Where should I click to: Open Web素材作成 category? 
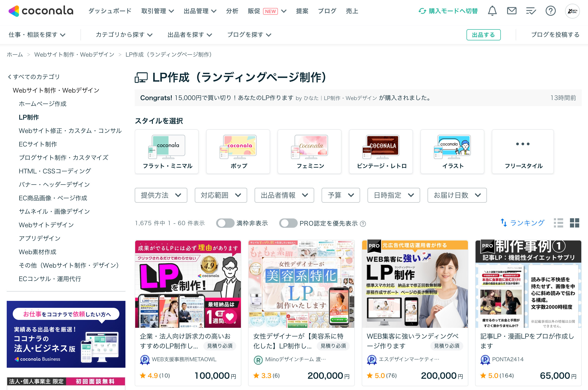click(x=38, y=252)
